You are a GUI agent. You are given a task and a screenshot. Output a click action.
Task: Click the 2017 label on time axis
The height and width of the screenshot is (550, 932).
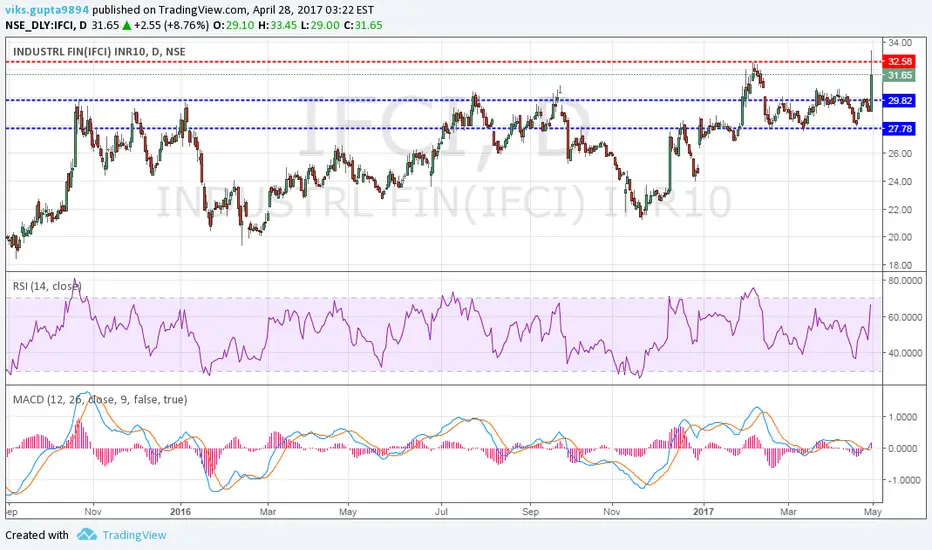pyautogui.click(x=703, y=511)
